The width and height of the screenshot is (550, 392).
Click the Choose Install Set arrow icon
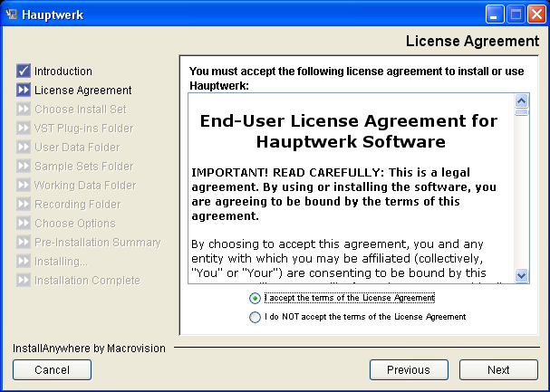coord(24,109)
